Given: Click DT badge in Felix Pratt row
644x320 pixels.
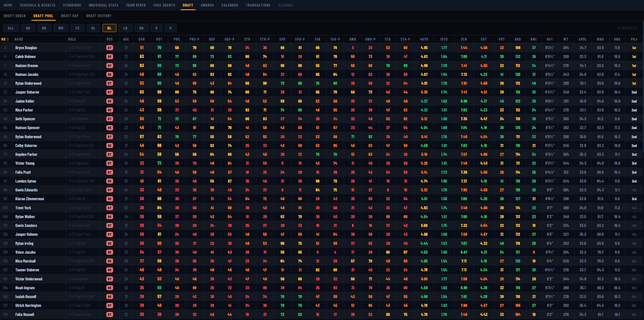Looking at the screenshot, I should (x=110, y=172).
